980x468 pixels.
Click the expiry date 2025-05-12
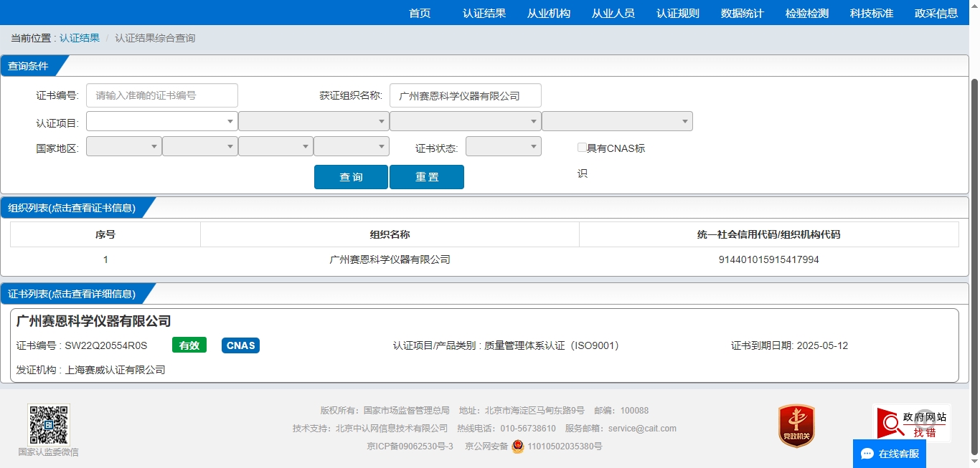[822, 345]
